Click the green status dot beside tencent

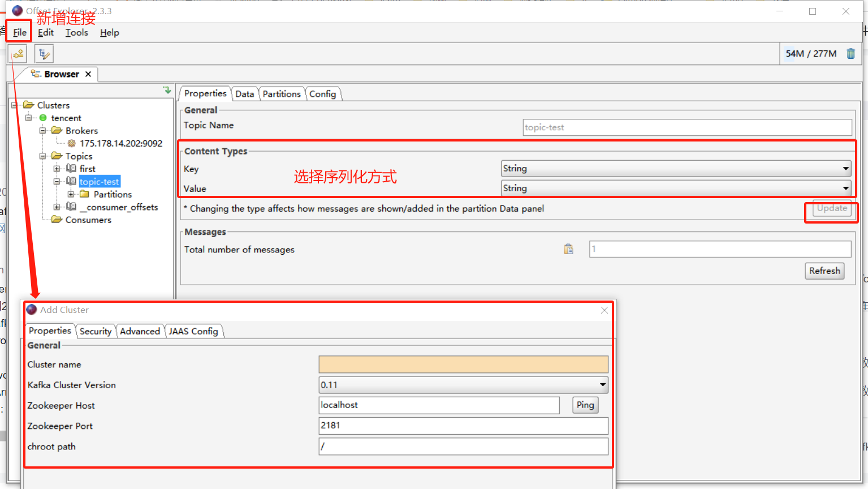43,118
